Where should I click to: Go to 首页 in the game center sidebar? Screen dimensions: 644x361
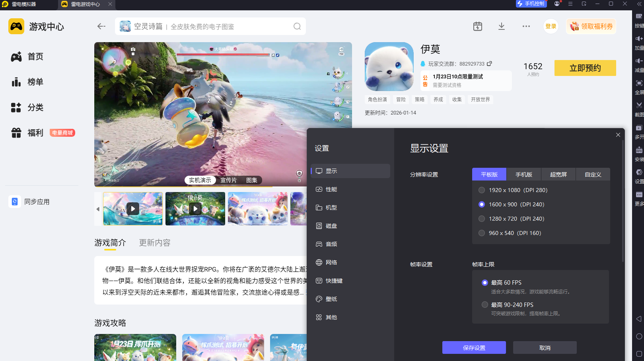click(27, 56)
